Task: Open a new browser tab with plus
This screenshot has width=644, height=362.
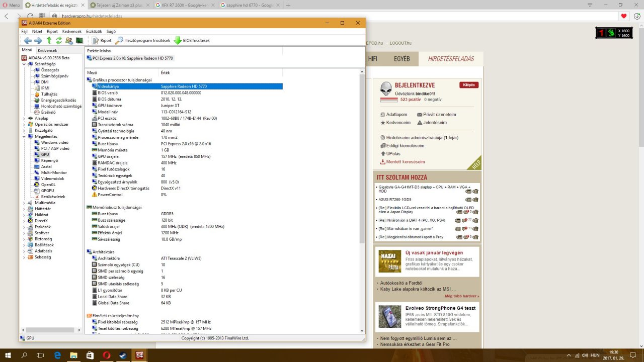Action: (288, 5)
